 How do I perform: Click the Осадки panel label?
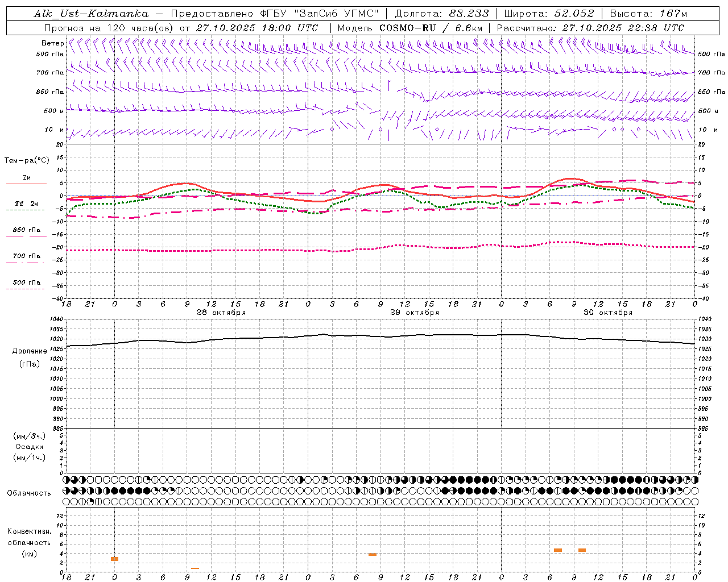[x=30, y=447]
